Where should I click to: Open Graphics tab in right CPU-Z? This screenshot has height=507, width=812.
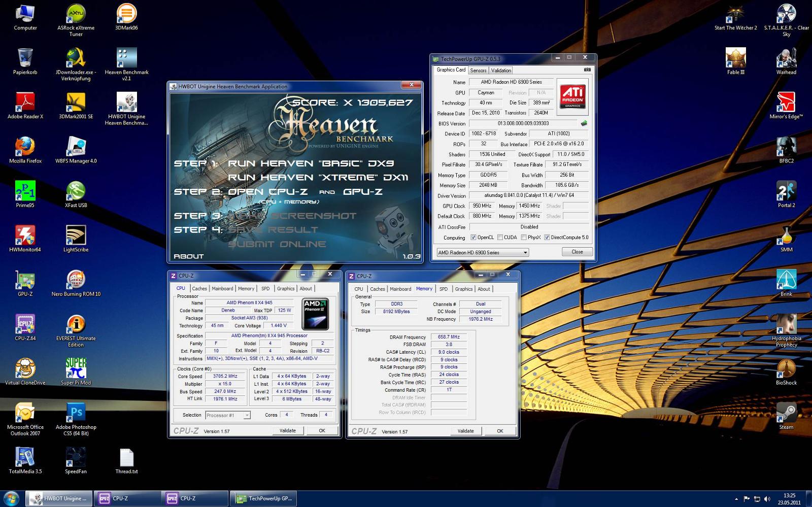point(463,289)
